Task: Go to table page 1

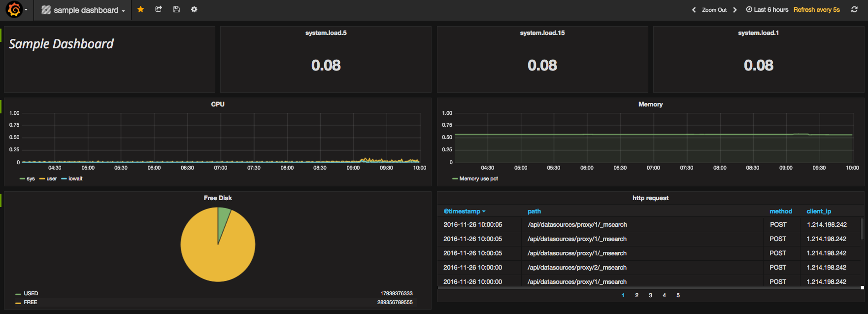Action: click(623, 295)
